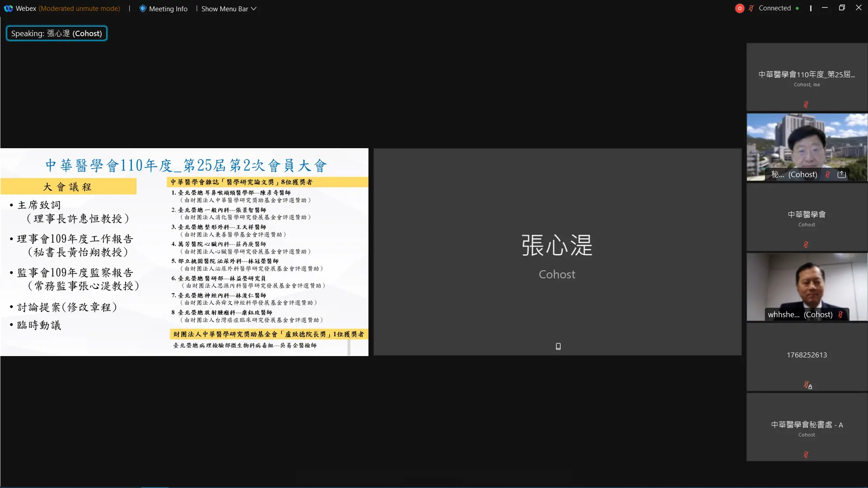This screenshot has width=868, height=488.
Task: Click the phone device icon on 張心湜 tile
Action: coord(557,346)
